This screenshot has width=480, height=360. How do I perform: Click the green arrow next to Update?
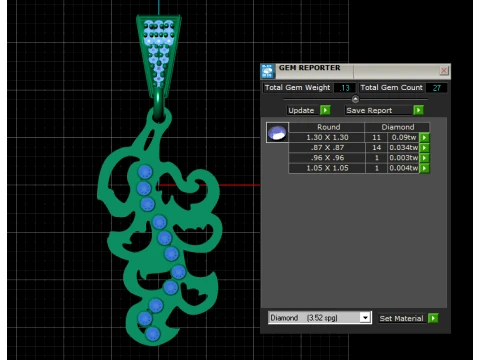[x=325, y=110]
